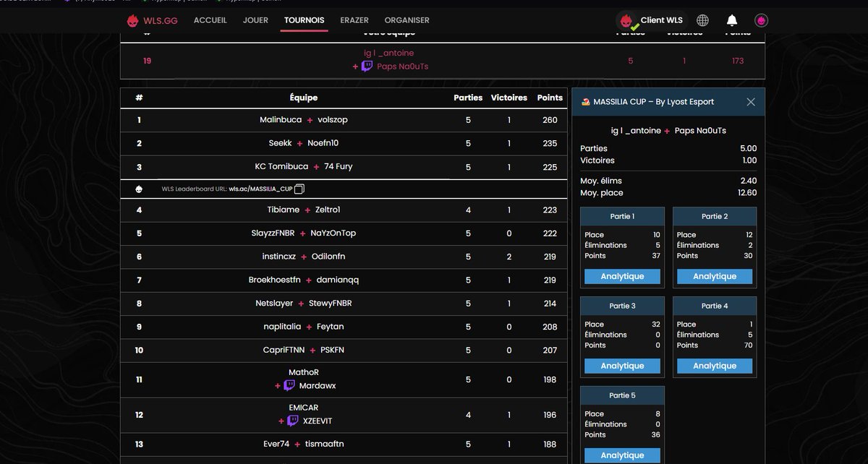
Task: Select team Malinbuca + volszop row
Action: [344, 120]
